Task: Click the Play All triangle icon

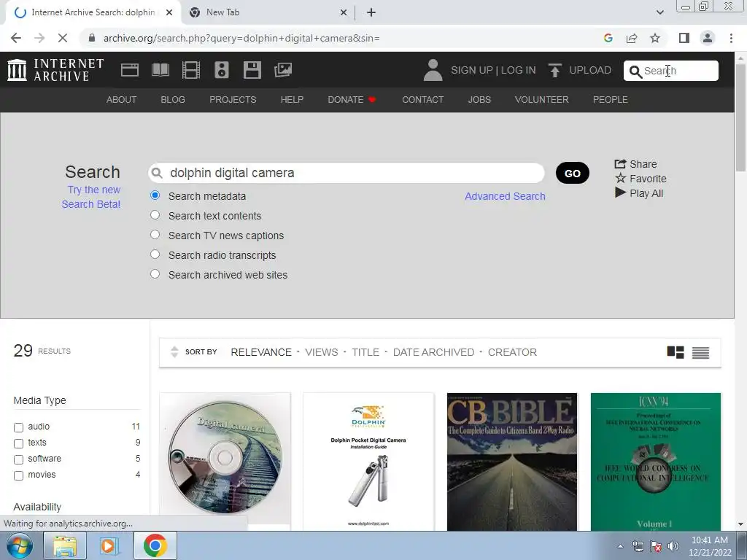Action: pyautogui.click(x=620, y=192)
